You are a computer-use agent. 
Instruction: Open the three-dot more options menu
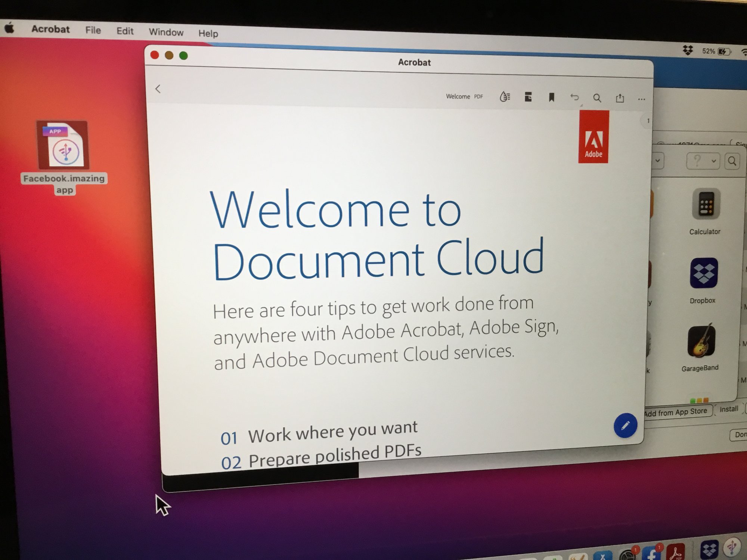(x=641, y=99)
